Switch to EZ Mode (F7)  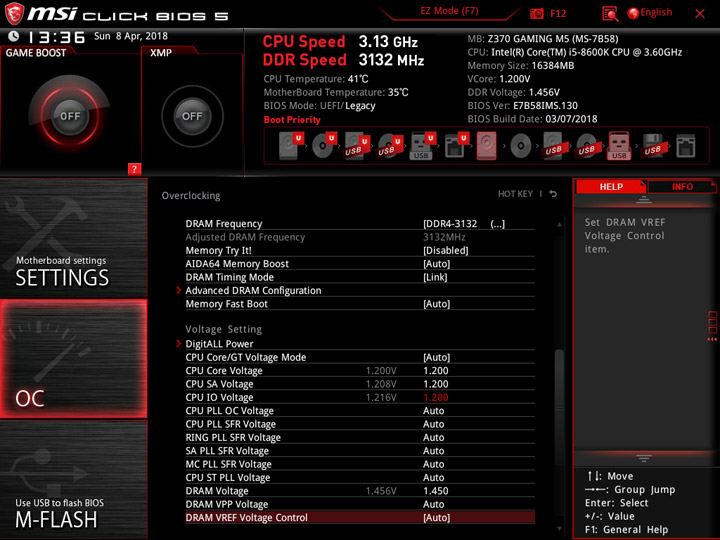449,11
